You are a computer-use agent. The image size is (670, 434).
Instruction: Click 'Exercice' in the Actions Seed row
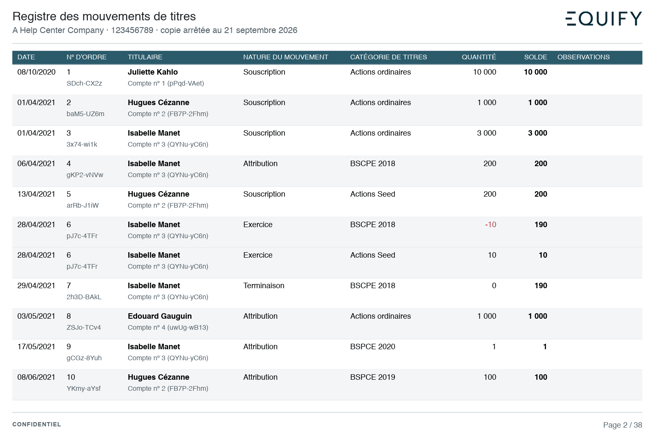pos(258,255)
